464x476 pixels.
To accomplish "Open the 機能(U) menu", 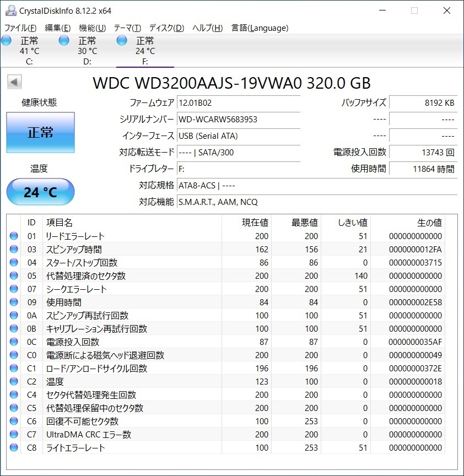I will point(92,28).
